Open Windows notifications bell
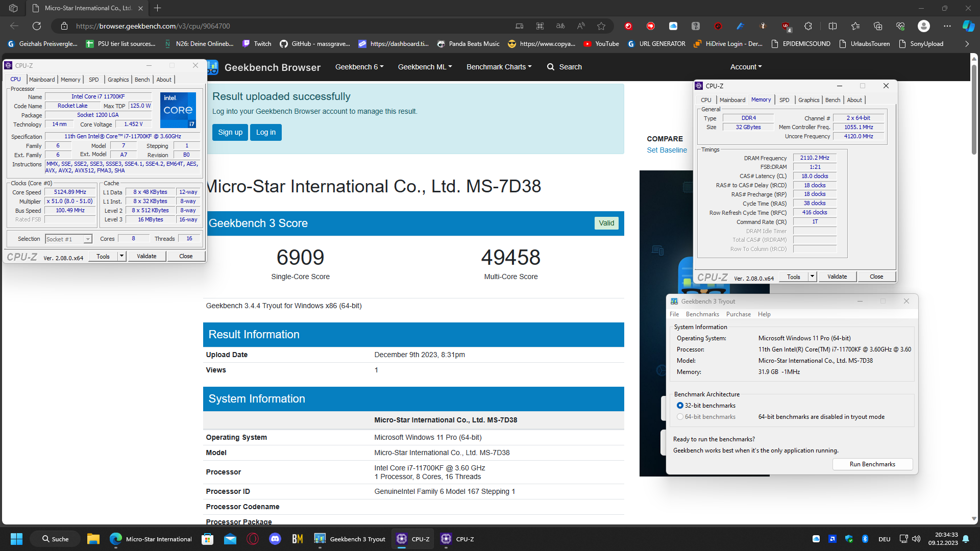Image resolution: width=980 pixels, height=551 pixels. pos(966,539)
